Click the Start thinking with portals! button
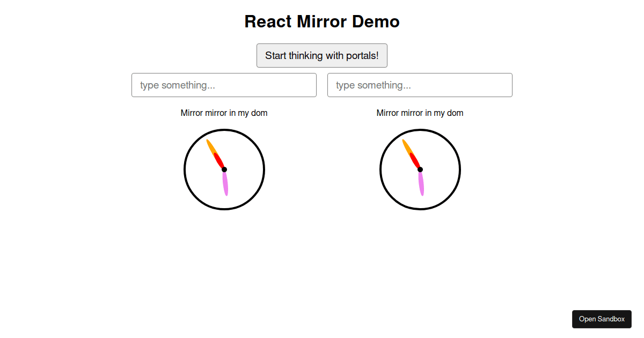This screenshot has height=338, width=644. point(322,56)
